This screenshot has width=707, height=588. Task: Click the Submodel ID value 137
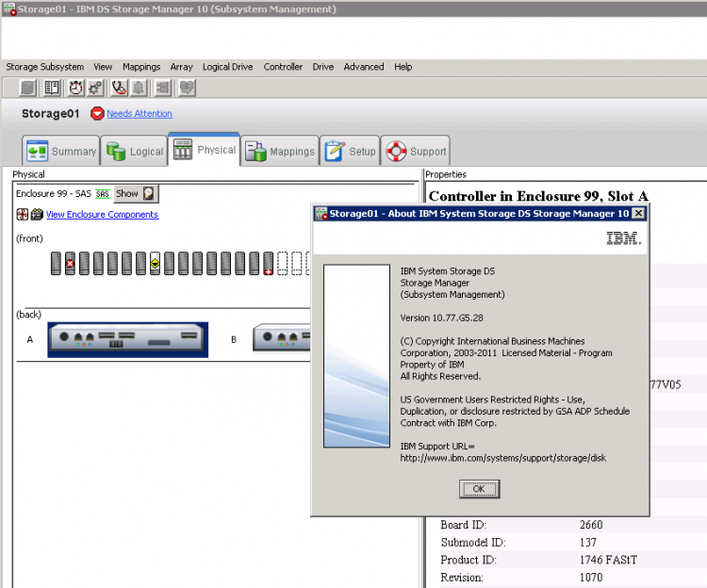point(588,543)
